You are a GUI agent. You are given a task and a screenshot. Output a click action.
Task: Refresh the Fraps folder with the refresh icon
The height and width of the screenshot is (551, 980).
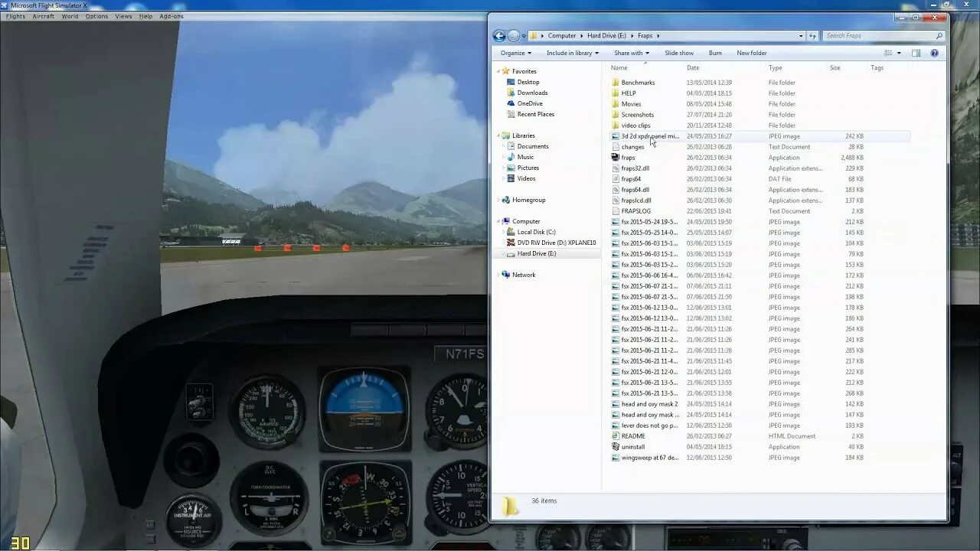tap(812, 35)
